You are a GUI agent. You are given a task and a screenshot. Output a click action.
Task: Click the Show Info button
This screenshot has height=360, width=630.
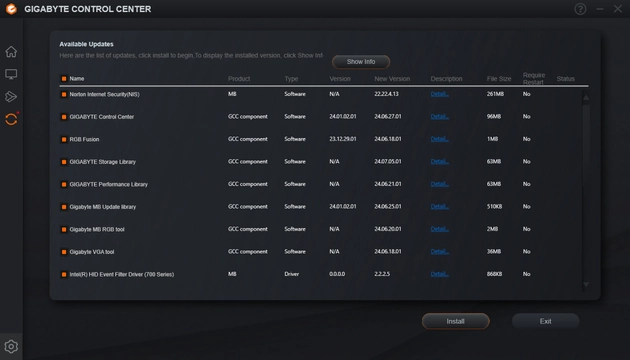pos(361,62)
